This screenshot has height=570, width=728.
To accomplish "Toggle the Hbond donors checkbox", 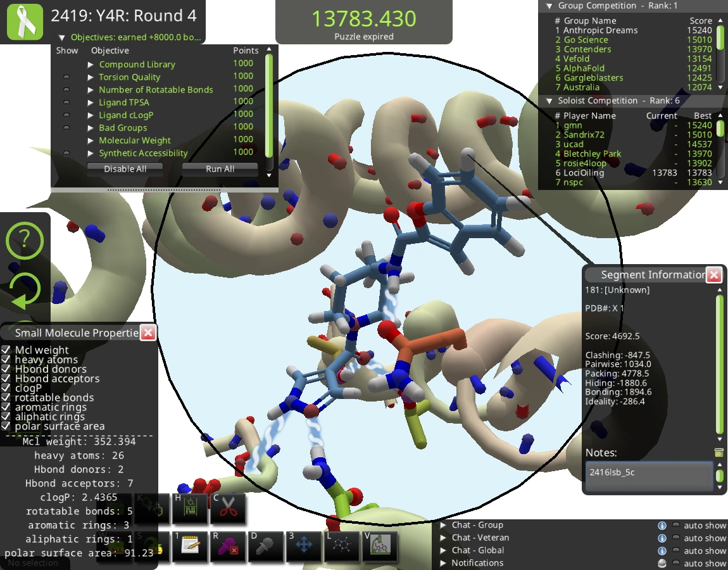I will pos(6,369).
